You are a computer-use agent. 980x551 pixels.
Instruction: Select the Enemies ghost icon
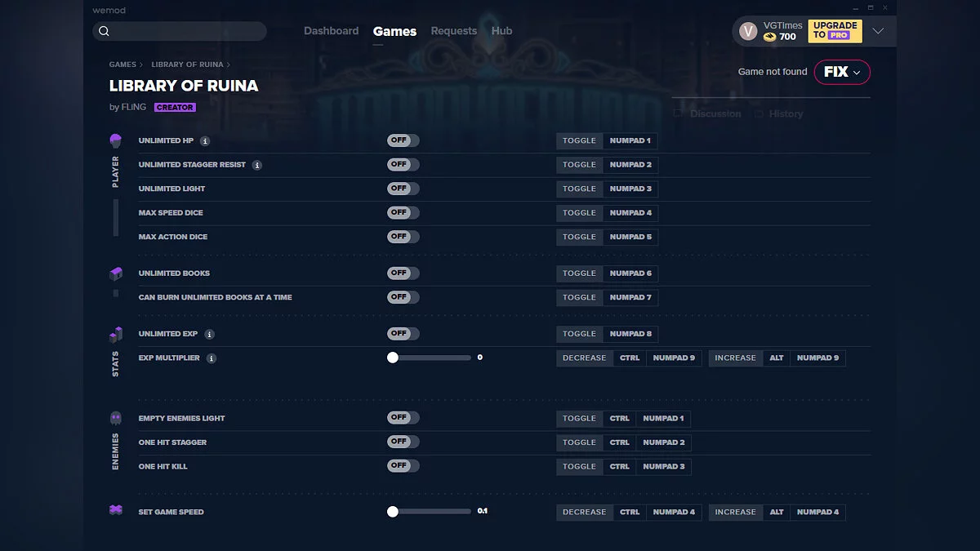(x=115, y=418)
